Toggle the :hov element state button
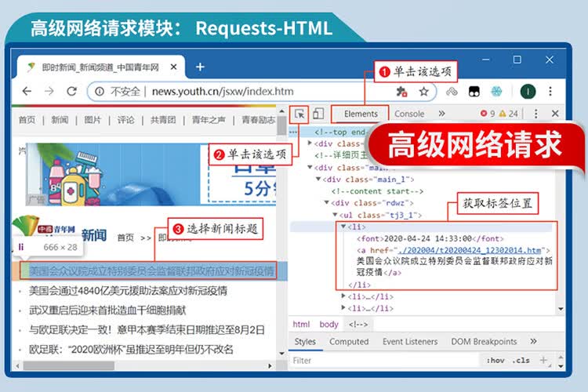Image resolution: width=588 pixels, height=392 pixels. pyautogui.click(x=495, y=361)
